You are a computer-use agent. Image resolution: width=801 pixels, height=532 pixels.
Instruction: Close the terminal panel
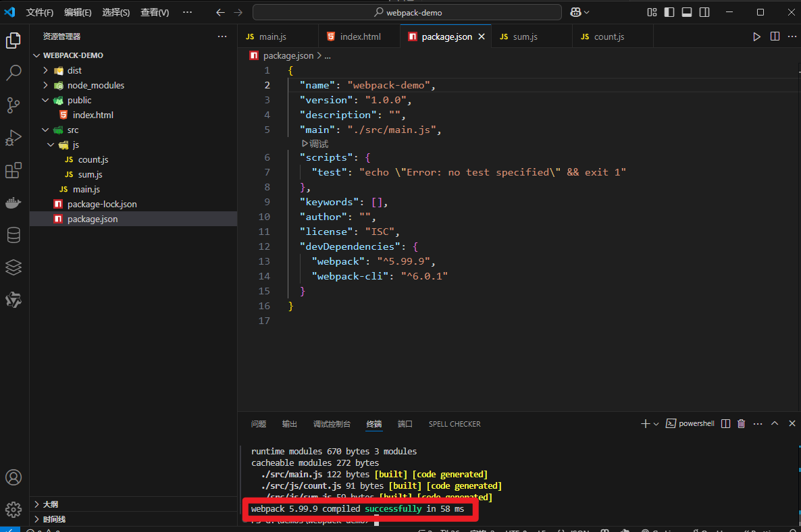[792, 424]
